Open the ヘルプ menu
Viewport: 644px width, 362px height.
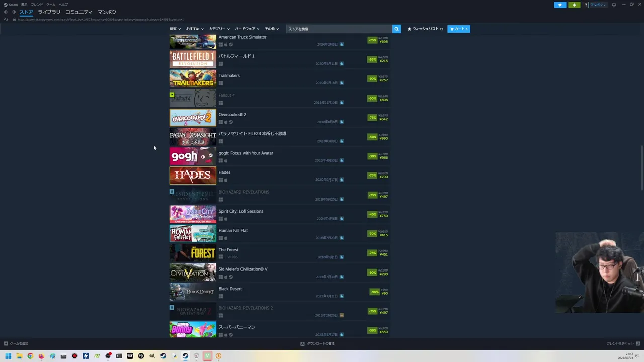pos(63,5)
